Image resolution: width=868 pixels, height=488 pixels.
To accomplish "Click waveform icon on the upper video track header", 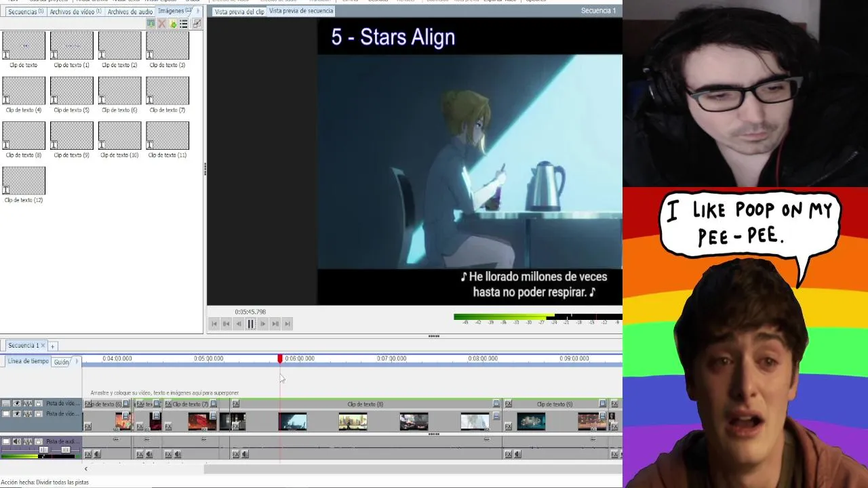I will coord(28,403).
